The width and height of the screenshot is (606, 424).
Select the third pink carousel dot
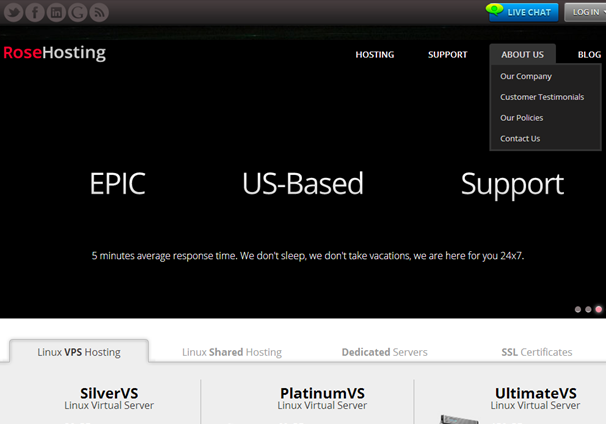tap(599, 309)
